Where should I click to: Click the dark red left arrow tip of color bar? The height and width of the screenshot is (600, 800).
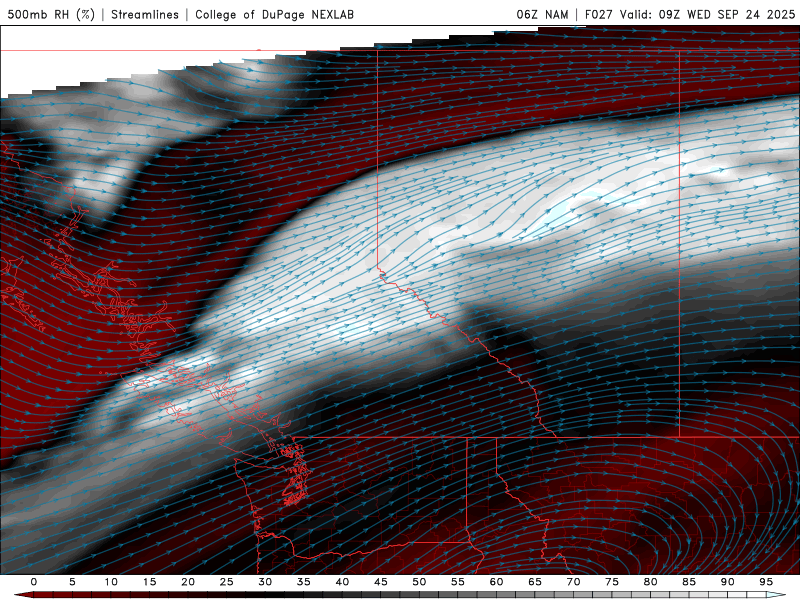point(24,595)
